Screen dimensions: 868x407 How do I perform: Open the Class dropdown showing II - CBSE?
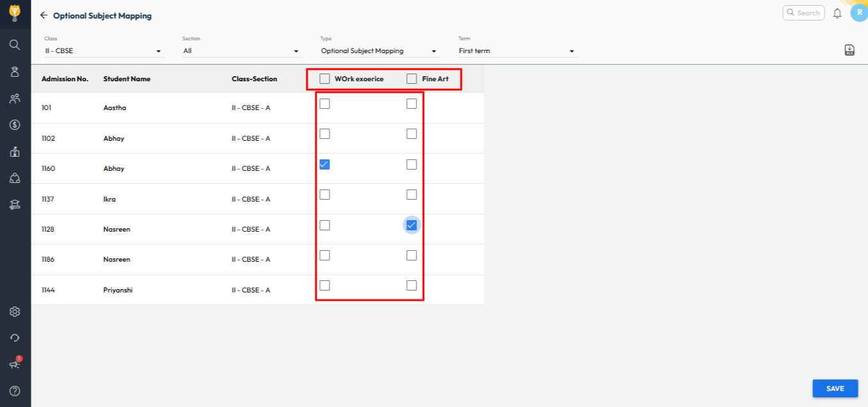(104, 51)
